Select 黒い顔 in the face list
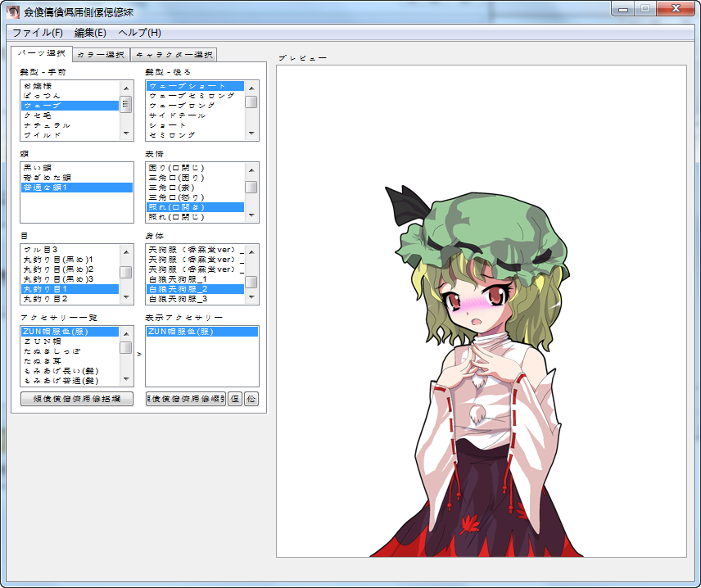The width and height of the screenshot is (701, 588). (77, 168)
